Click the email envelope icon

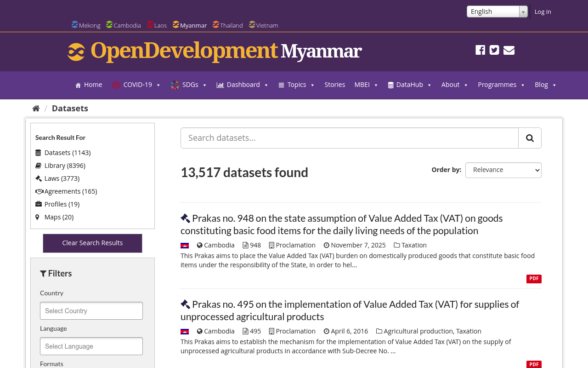tap(509, 50)
